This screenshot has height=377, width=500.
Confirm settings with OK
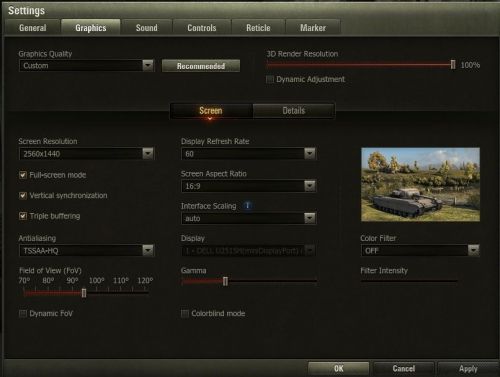pos(338,368)
